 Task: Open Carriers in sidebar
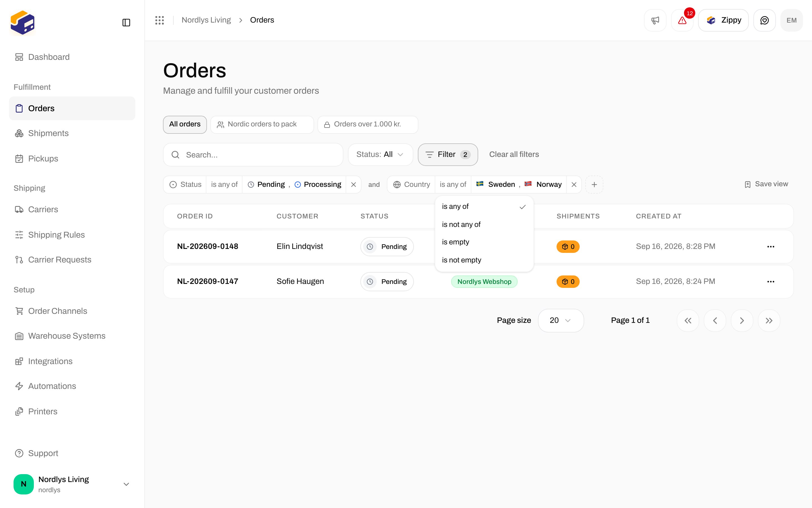click(x=72, y=209)
